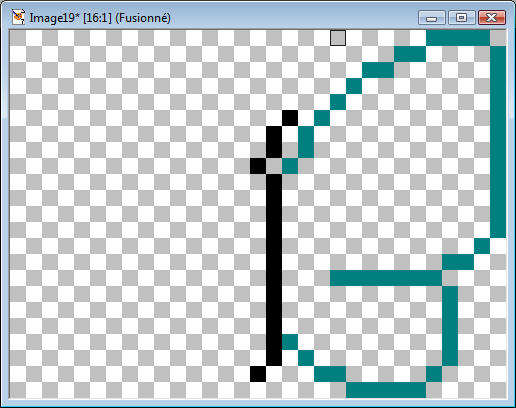Screen dimensions: 516x408
Task: Click the Image19 document icon in title bar
Action: pyautogui.click(x=18, y=17)
